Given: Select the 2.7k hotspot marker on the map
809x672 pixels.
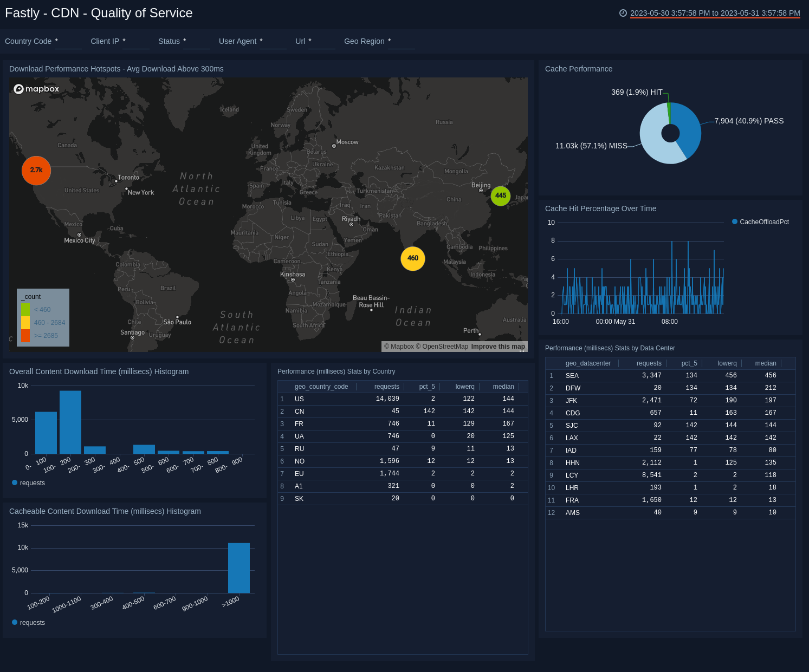Looking at the screenshot, I should tap(36, 171).
